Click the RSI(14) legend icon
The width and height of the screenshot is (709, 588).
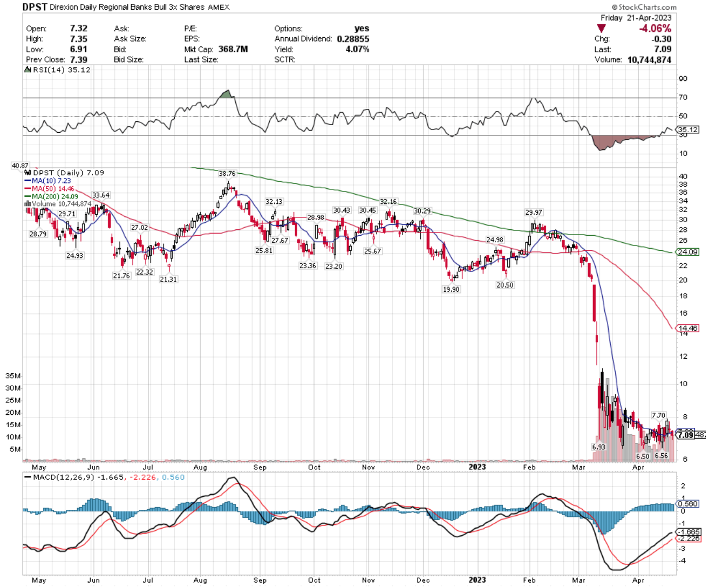click(26, 70)
